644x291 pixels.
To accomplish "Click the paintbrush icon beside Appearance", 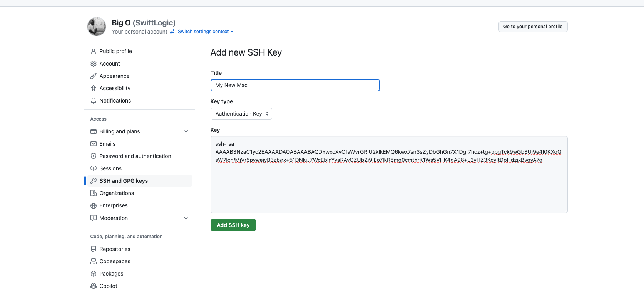I will pyautogui.click(x=94, y=76).
